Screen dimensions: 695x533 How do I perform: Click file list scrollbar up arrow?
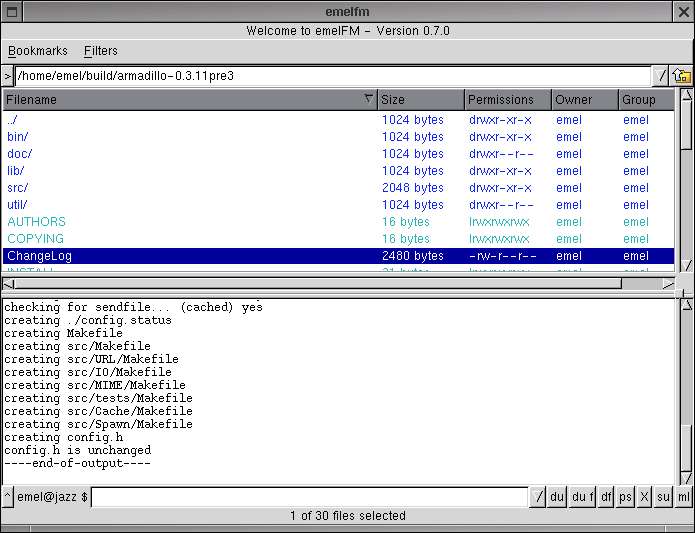[x=686, y=95]
